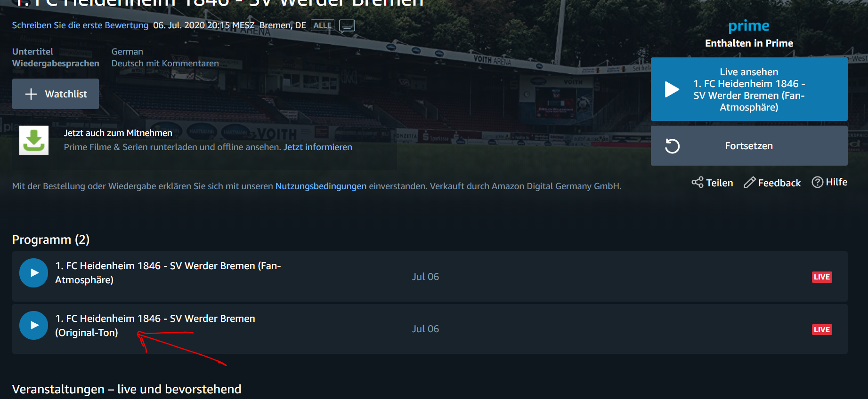This screenshot has width=868, height=399.
Task: Open Hilfe question mark help
Action: coord(829,182)
